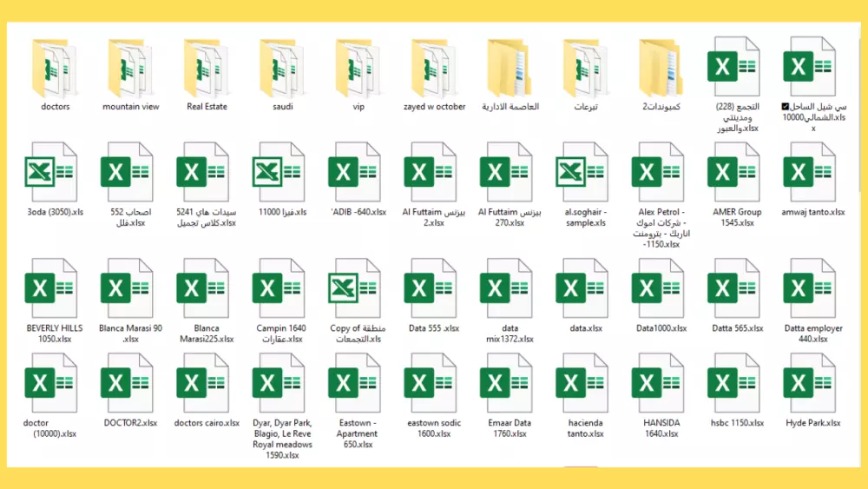Image resolution: width=868 pixels, height=489 pixels.
Task: Select the hsbc 1150.xlsx file icon
Action: tap(733, 383)
